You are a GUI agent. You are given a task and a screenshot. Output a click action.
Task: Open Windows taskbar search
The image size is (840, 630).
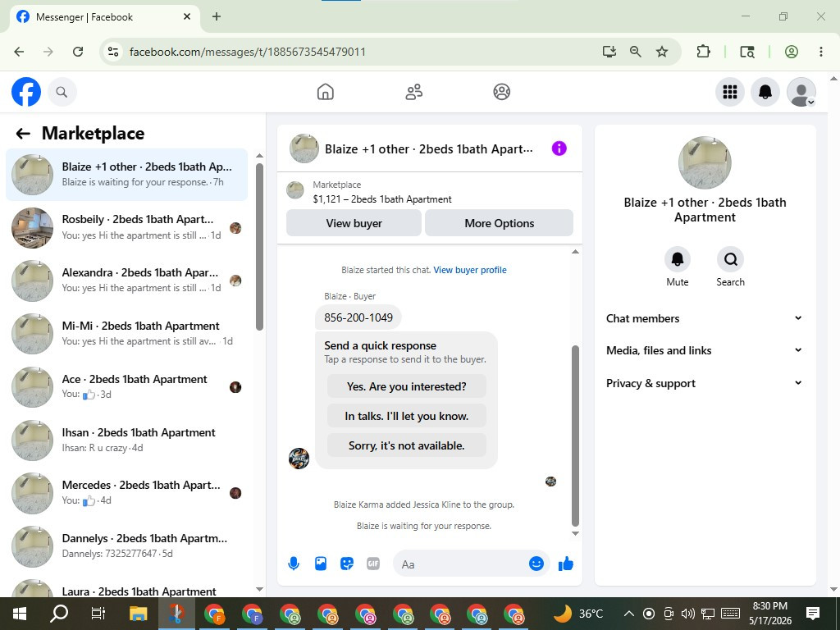(59, 614)
